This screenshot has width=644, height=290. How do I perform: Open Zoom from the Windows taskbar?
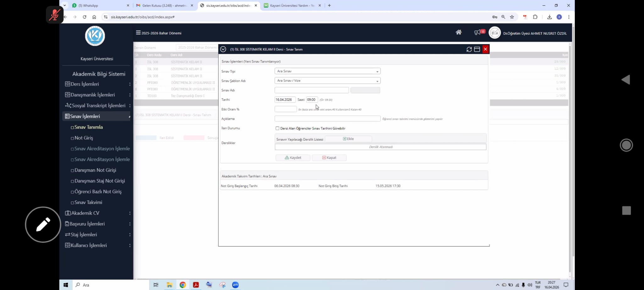(x=235, y=285)
